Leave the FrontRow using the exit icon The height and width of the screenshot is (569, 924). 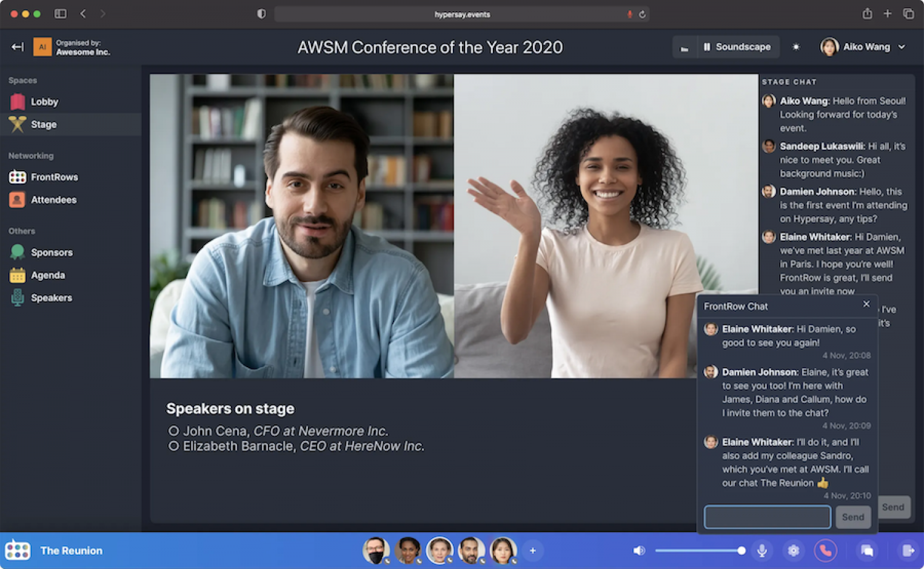click(907, 551)
